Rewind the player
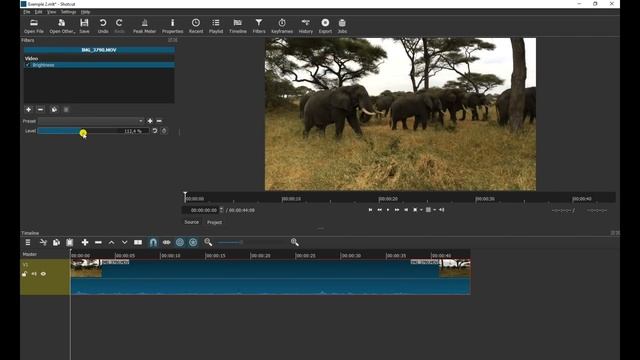This screenshot has width=640, height=360. [x=379, y=210]
